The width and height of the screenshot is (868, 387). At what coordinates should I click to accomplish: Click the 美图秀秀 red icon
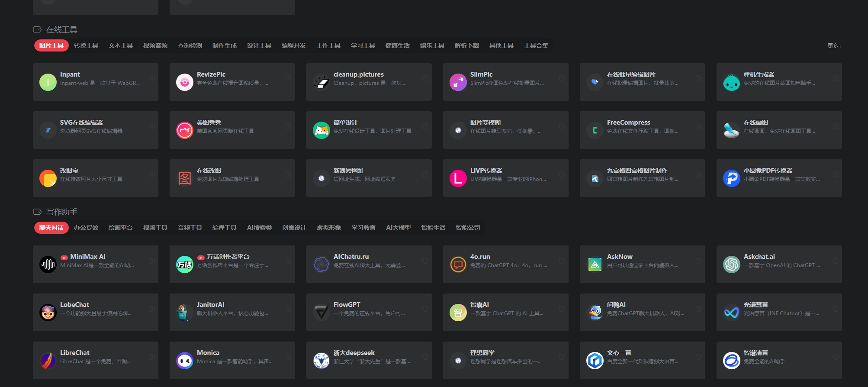[x=185, y=130]
